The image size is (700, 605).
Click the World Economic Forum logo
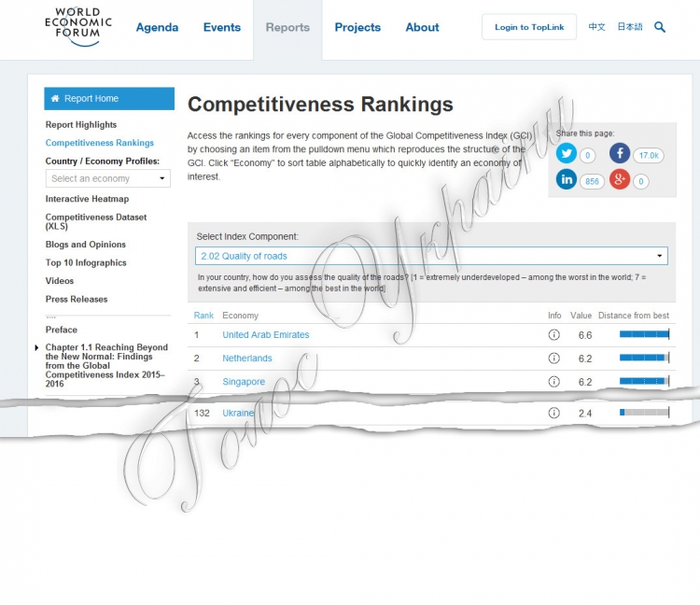(78, 27)
